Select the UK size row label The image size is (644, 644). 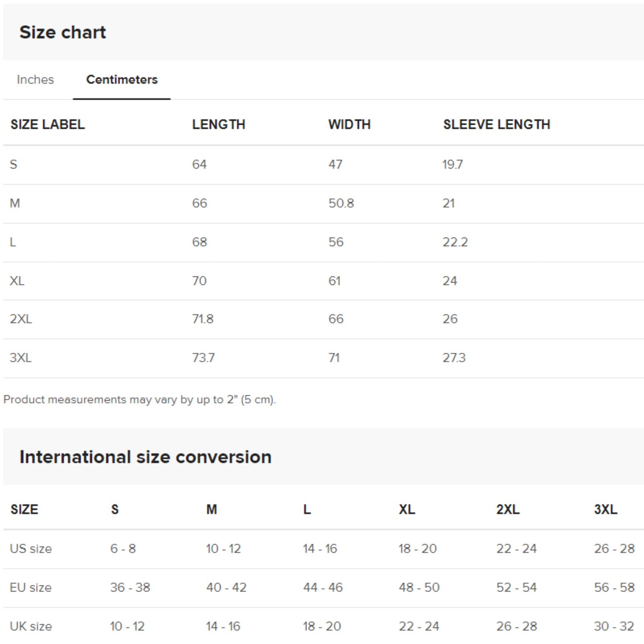30,626
